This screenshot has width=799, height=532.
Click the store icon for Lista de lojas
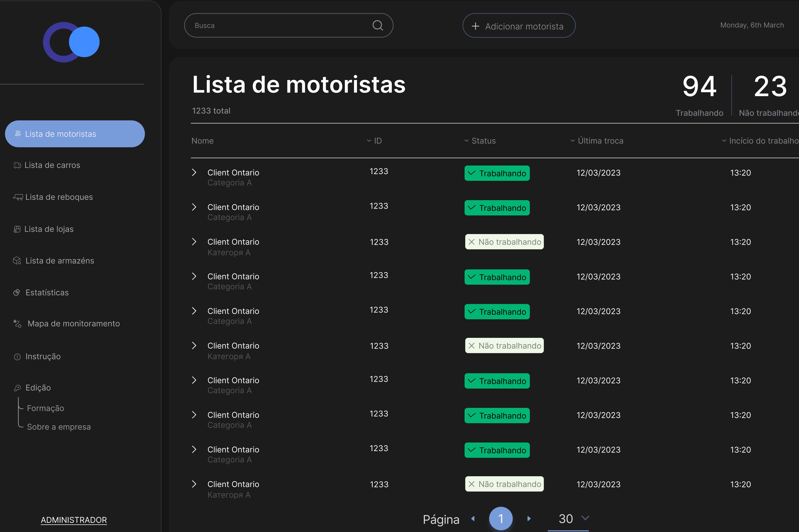coord(17,229)
